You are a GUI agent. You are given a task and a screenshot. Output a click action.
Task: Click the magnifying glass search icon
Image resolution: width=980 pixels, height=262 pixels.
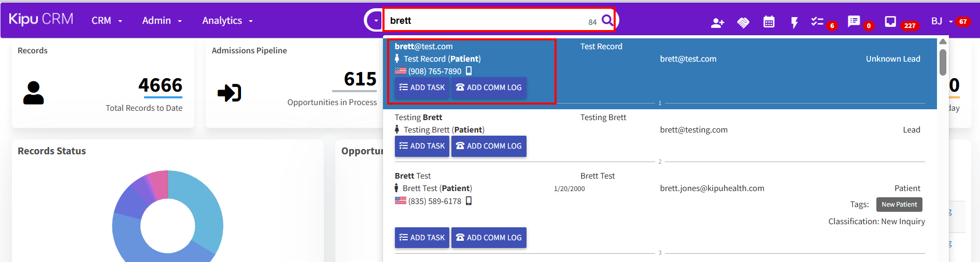pos(607,21)
